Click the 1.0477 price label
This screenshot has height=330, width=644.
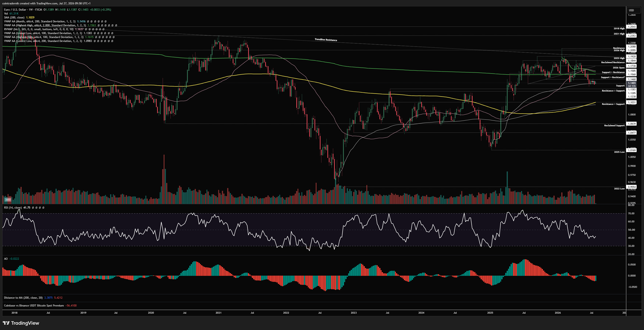pyautogui.click(x=632, y=133)
